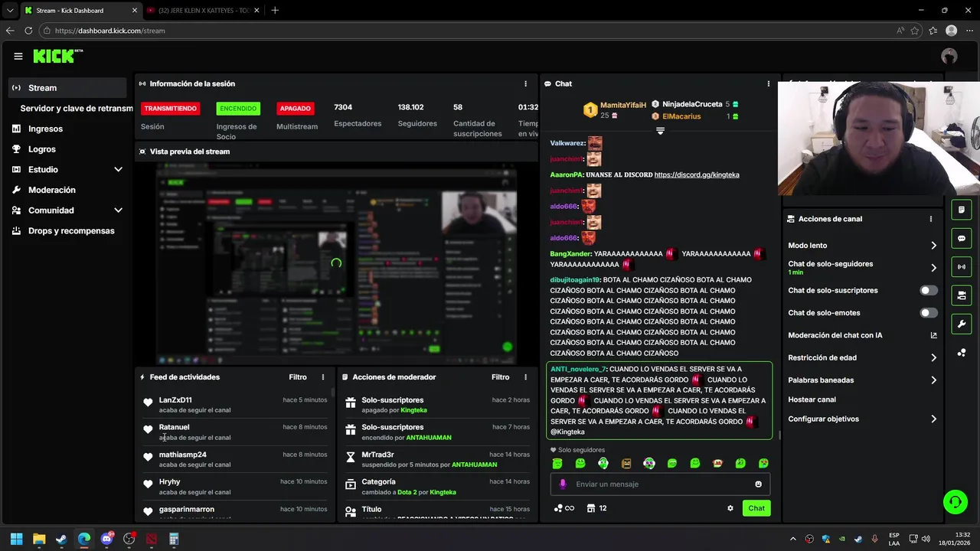
Task: Click the double arrow below chat leaderboard
Action: click(660, 131)
